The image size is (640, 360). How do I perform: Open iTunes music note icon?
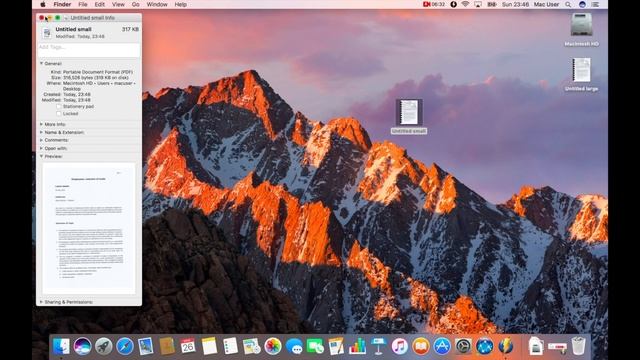400,347
